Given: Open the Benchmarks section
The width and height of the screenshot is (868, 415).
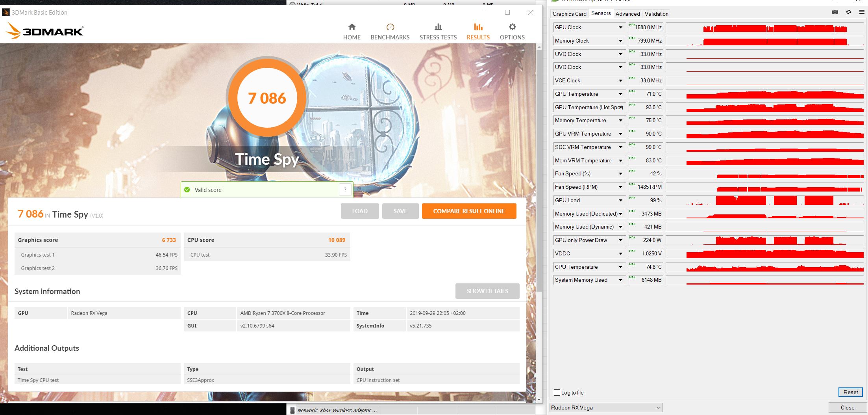Looking at the screenshot, I should tap(390, 32).
